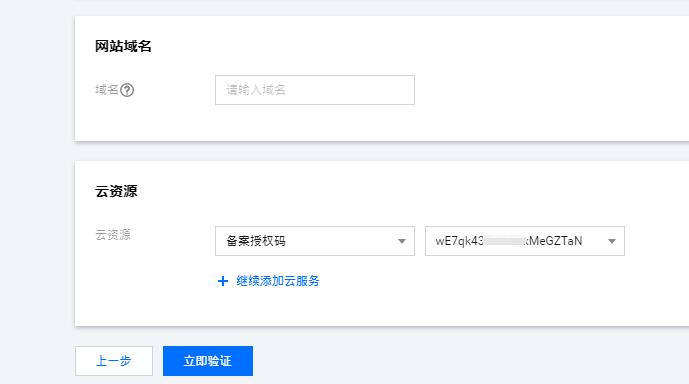This screenshot has width=689, height=384.
Task: Focus the 请输入域名 domain input field
Action: [x=315, y=90]
